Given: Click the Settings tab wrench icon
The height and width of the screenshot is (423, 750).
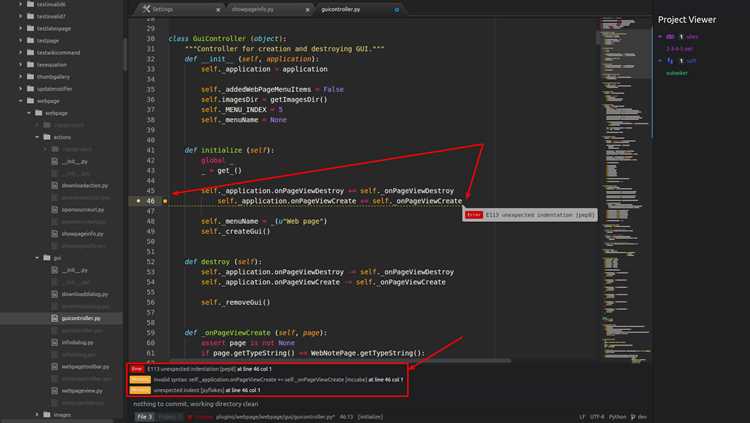Looking at the screenshot, I should pos(146,9).
